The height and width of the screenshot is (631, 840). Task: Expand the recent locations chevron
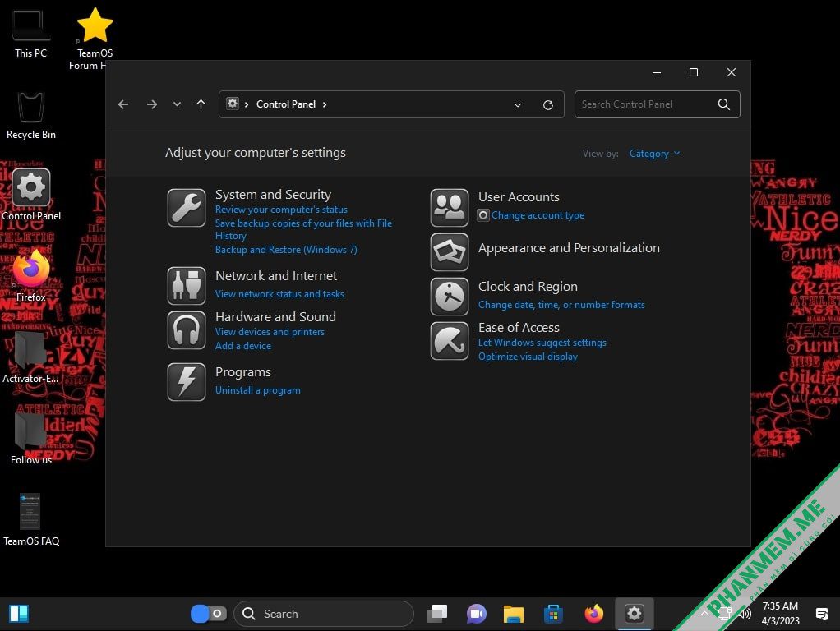(x=177, y=104)
